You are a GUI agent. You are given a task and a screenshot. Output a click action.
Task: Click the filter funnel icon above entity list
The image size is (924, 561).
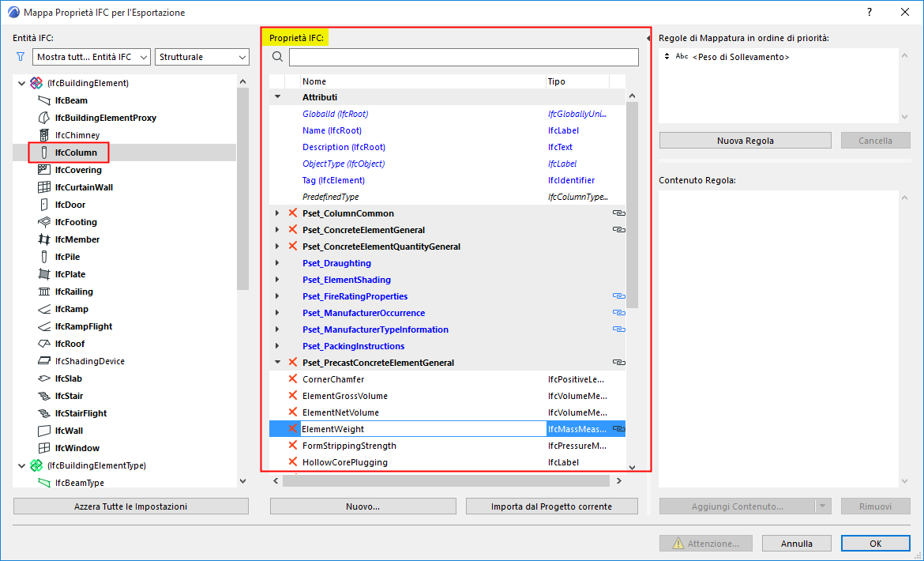[21, 57]
